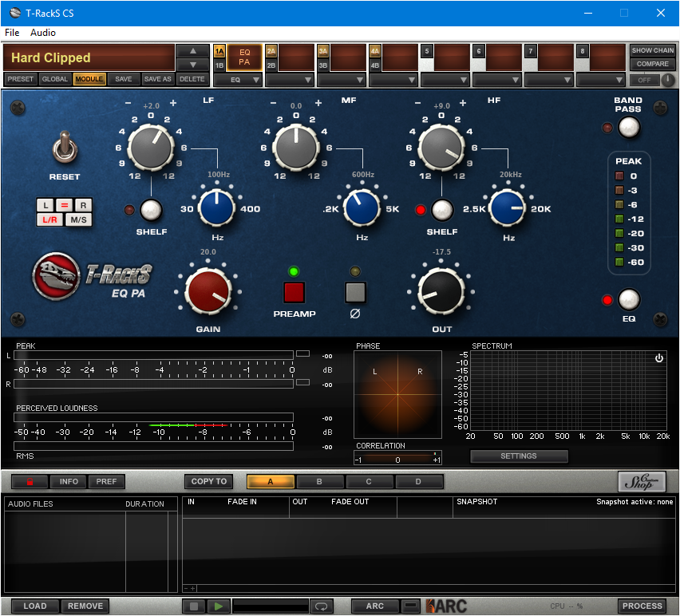
Task: Switch to snapshot A
Action: click(271, 482)
